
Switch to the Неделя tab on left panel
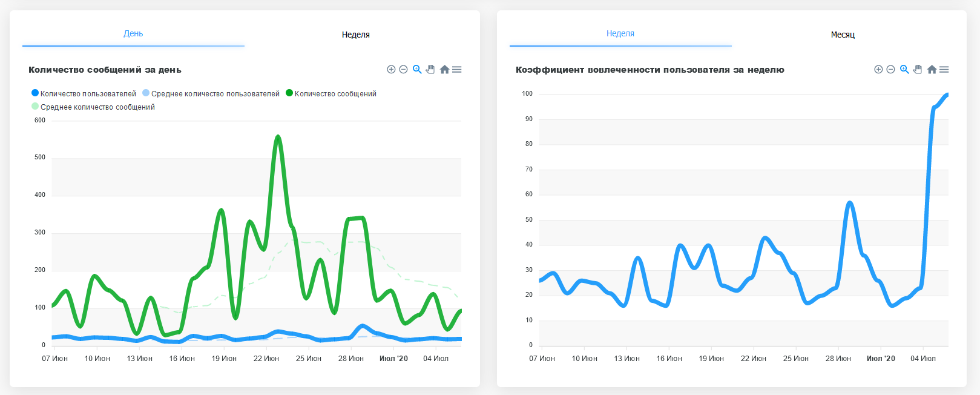point(356,35)
